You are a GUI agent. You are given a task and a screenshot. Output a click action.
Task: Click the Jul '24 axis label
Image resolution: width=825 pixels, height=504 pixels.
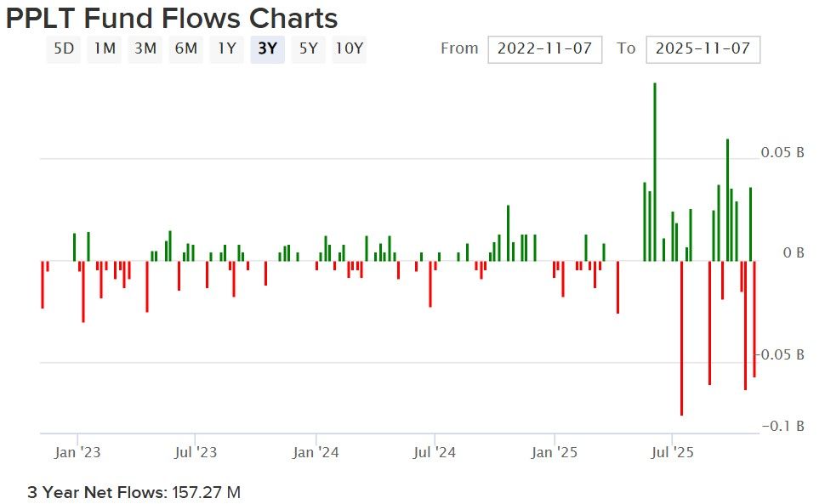(x=434, y=453)
